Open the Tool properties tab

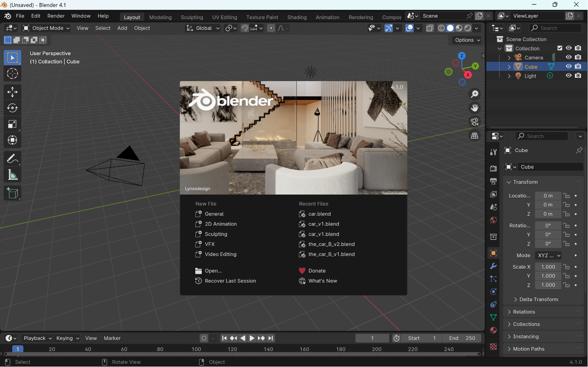pyautogui.click(x=493, y=152)
